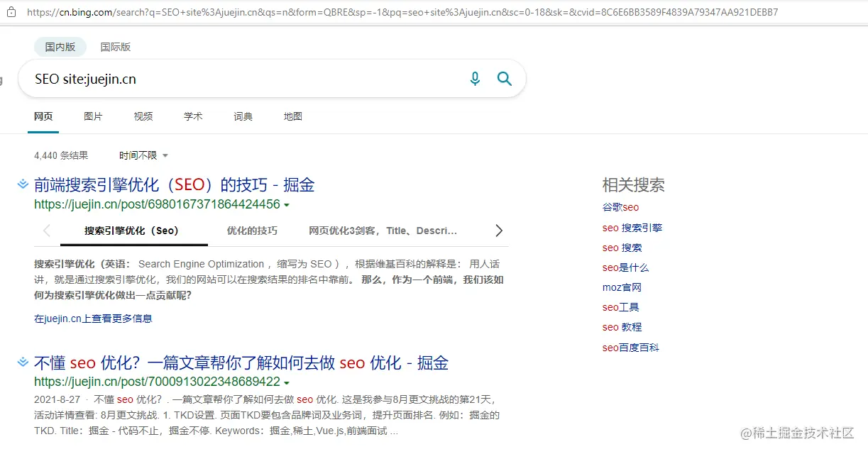This screenshot has height=454, width=868.
Task: Open result 前端搜索引擎优化（SEO）的技巧 - 掘金
Action: pyautogui.click(x=175, y=185)
